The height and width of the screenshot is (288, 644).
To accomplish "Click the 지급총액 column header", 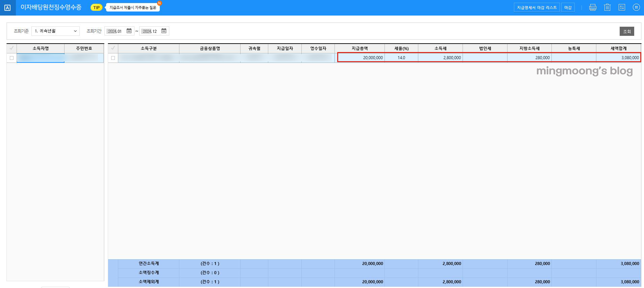I will coord(360,48).
